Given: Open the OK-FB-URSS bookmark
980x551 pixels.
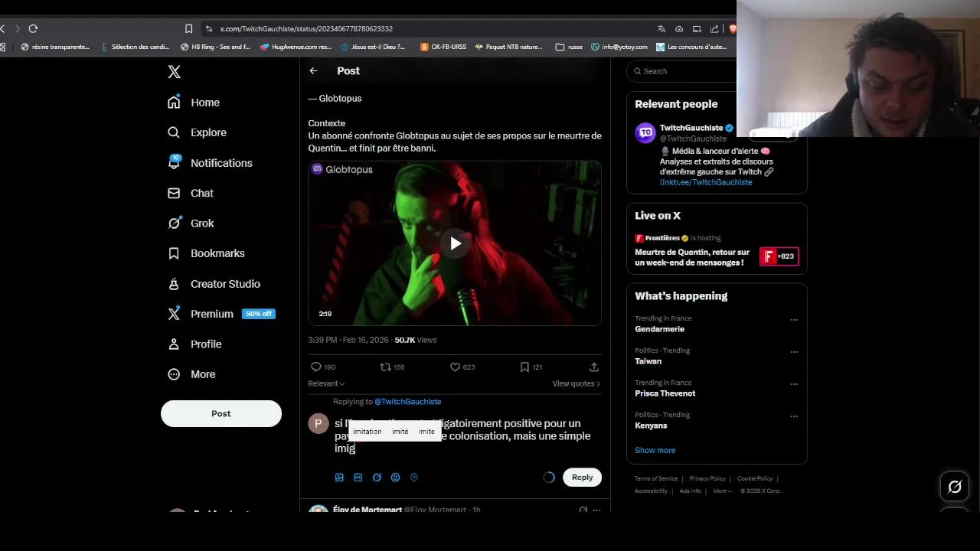Looking at the screenshot, I should pyautogui.click(x=443, y=47).
